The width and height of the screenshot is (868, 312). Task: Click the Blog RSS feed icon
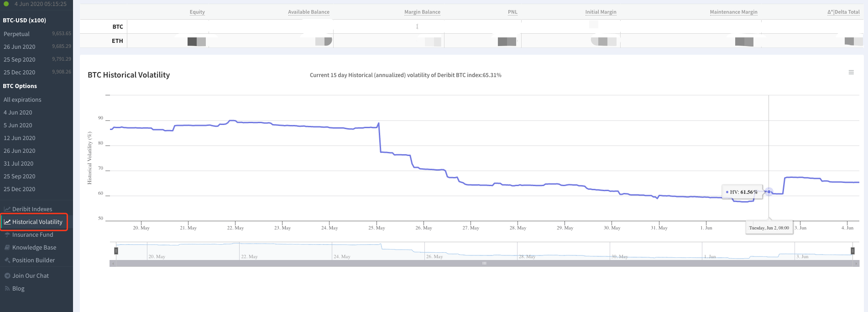7,289
